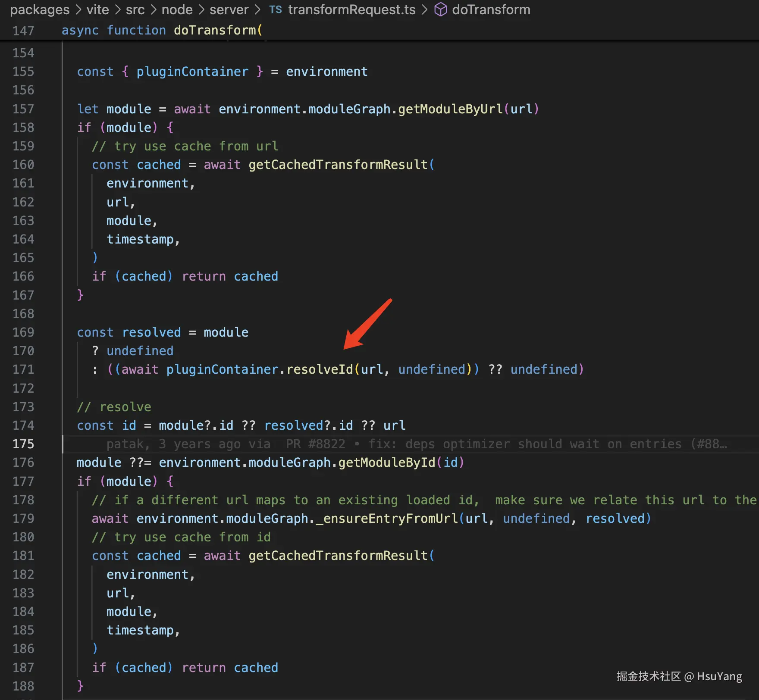This screenshot has width=759, height=700.
Task: Click 'return cached' on line 187
Action: click(x=230, y=668)
